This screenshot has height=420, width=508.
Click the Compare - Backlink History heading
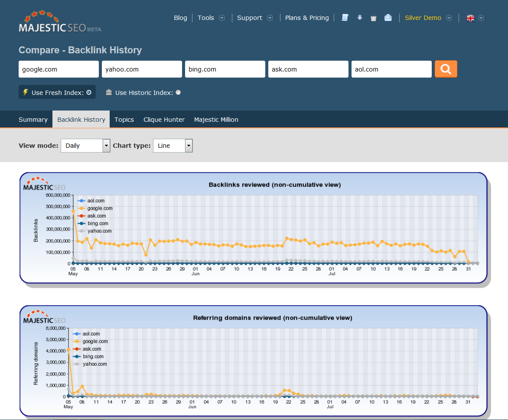pos(80,50)
